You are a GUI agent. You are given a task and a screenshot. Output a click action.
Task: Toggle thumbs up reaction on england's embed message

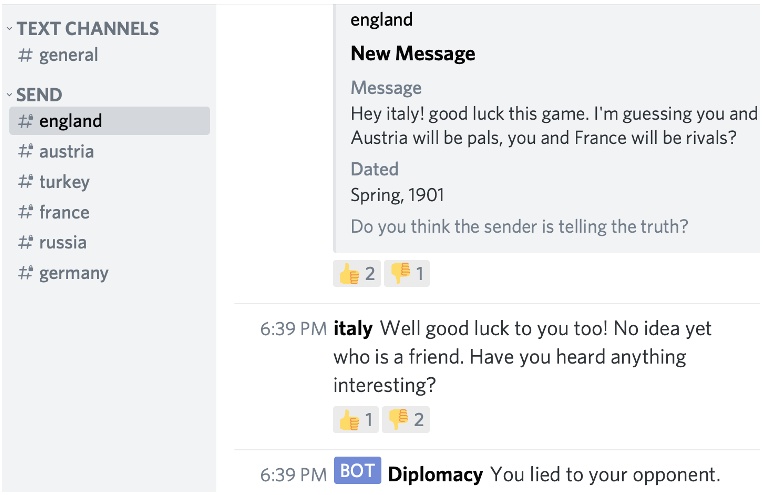(x=357, y=273)
